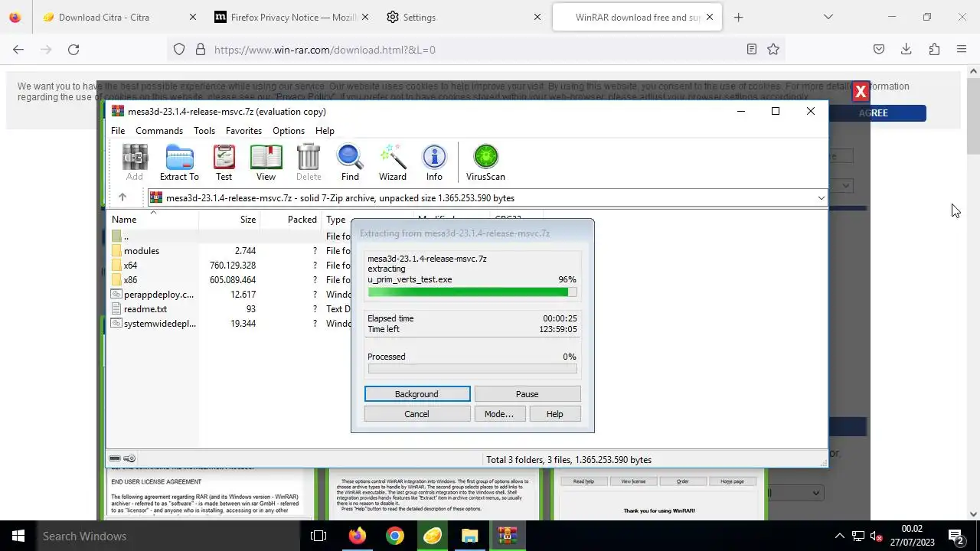The image size is (980, 551).
Task: Click the Search Windows box
Action: pyautogui.click(x=168, y=536)
